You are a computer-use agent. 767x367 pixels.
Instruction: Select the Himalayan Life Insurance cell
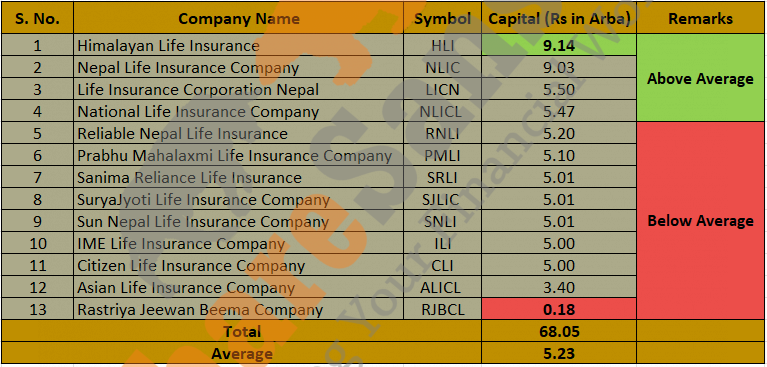[x=239, y=46]
